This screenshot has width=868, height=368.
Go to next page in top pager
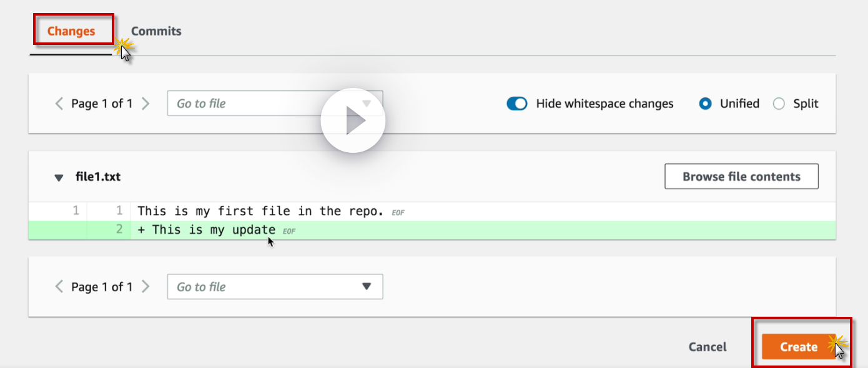145,104
